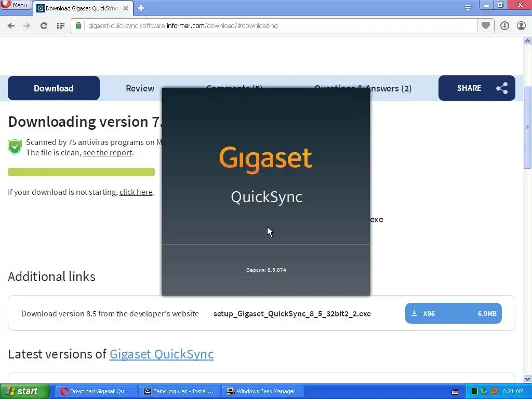This screenshot has width=532, height=399.
Task: Click scrollbar down arrow
Action: pos(528,379)
